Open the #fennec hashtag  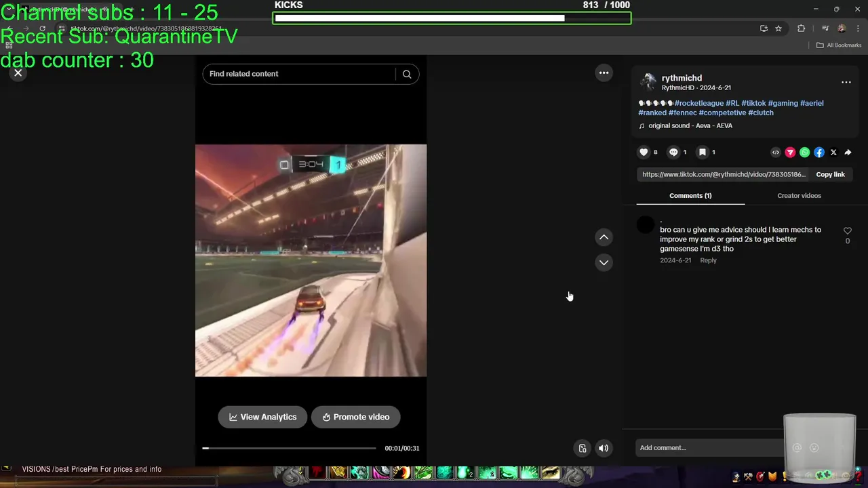point(682,113)
